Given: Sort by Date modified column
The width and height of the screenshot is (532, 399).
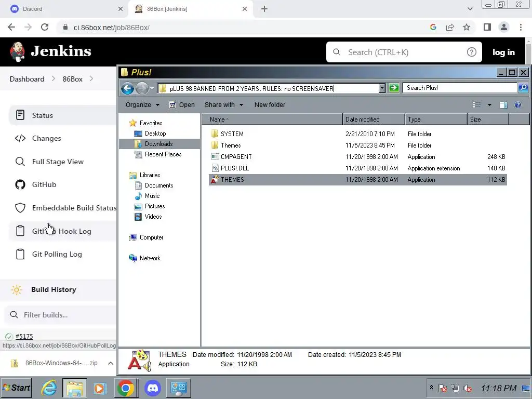Looking at the screenshot, I should coord(374,119).
